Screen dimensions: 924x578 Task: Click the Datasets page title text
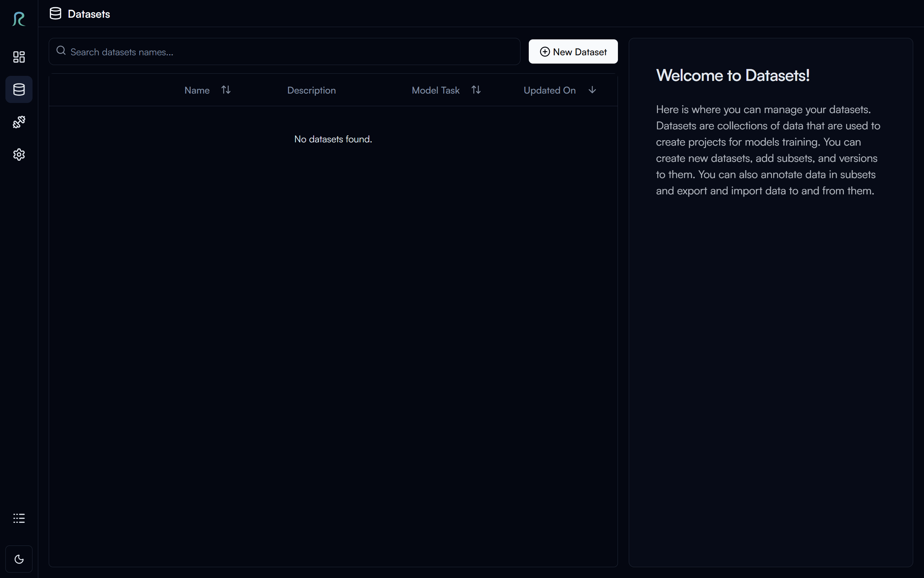coord(88,14)
